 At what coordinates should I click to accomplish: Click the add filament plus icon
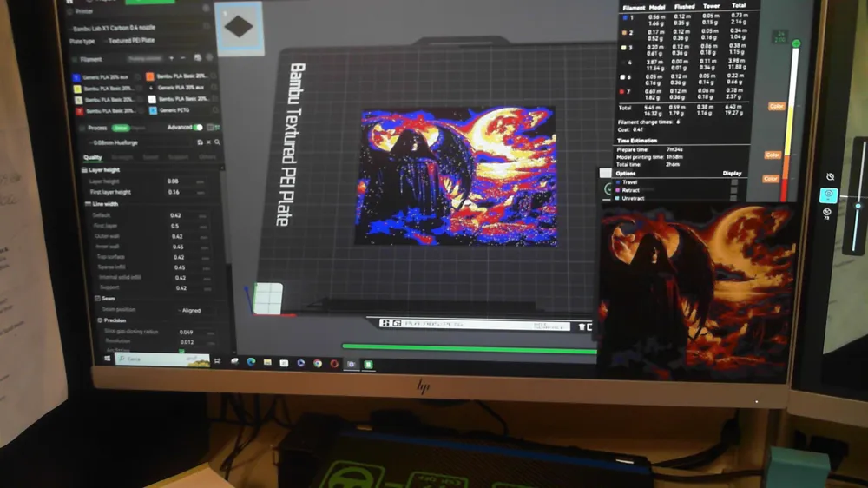pyautogui.click(x=171, y=58)
